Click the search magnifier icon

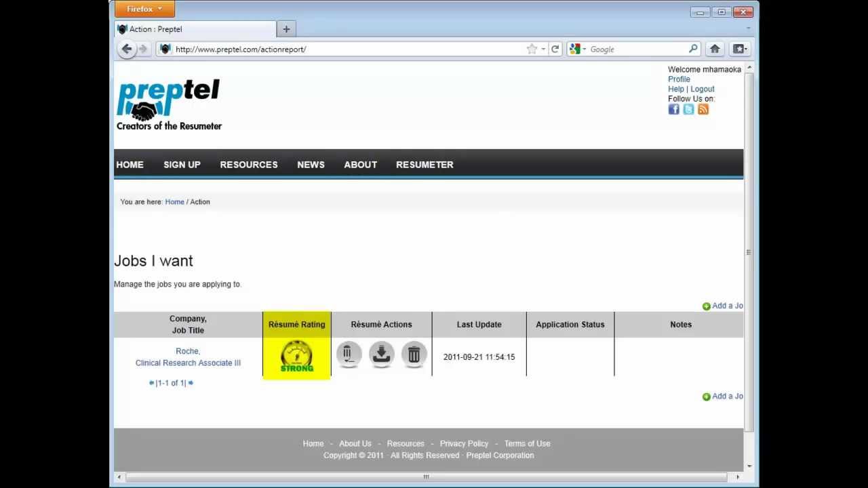(x=693, y=49)
